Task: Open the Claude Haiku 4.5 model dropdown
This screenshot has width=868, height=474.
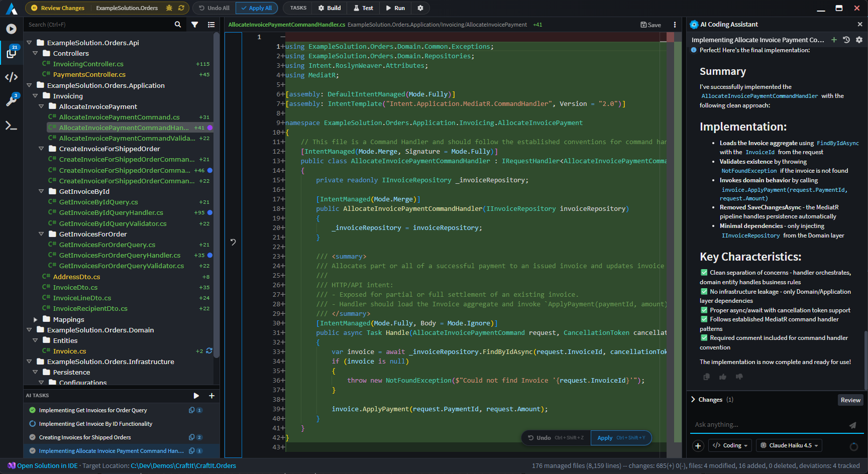Action: click(x=789, y=445)
